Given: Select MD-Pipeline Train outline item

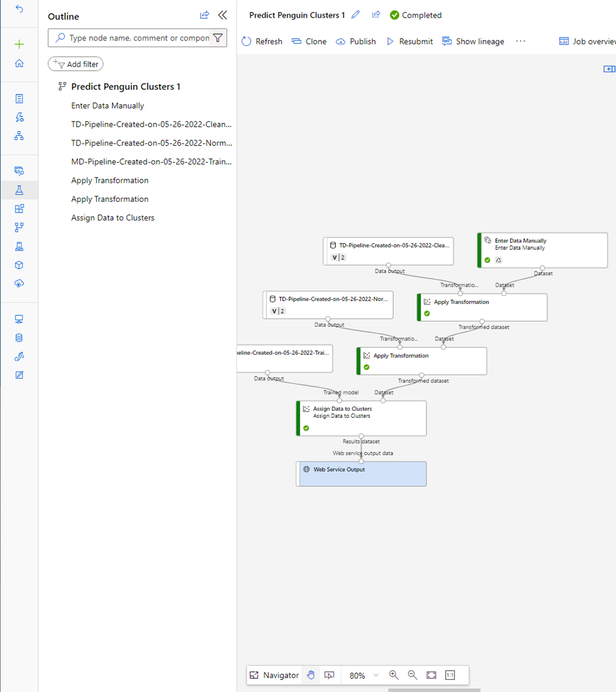Looking at the screenshot, I should [151, 161].
